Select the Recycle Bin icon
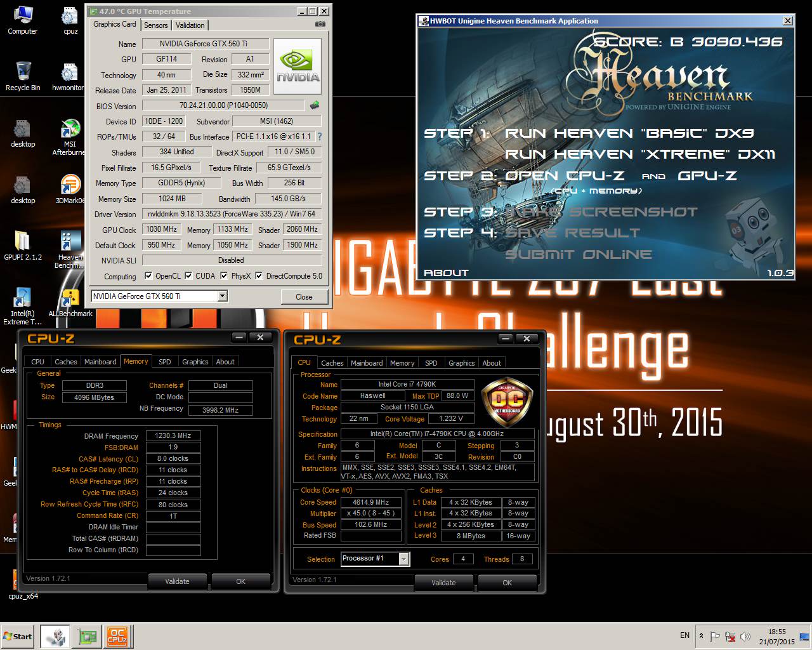The height and width of the screenshot is (650, 812). click(x=23, y=76)
